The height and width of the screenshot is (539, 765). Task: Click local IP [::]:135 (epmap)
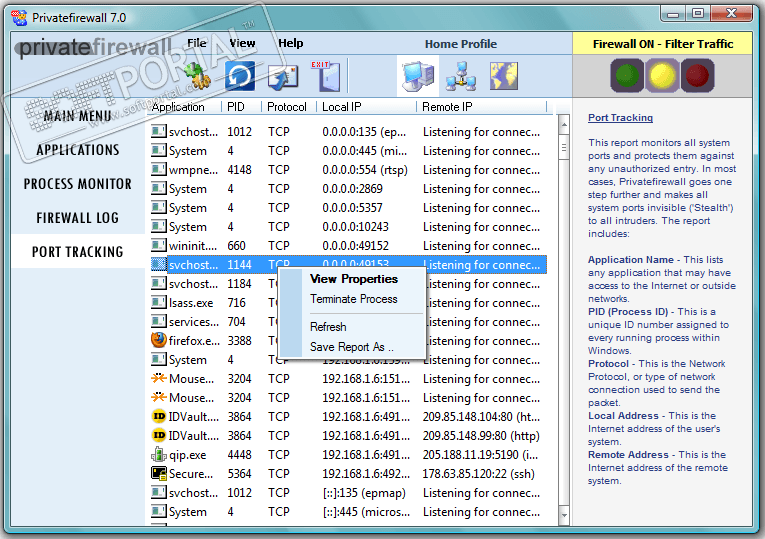click(364, 493)
